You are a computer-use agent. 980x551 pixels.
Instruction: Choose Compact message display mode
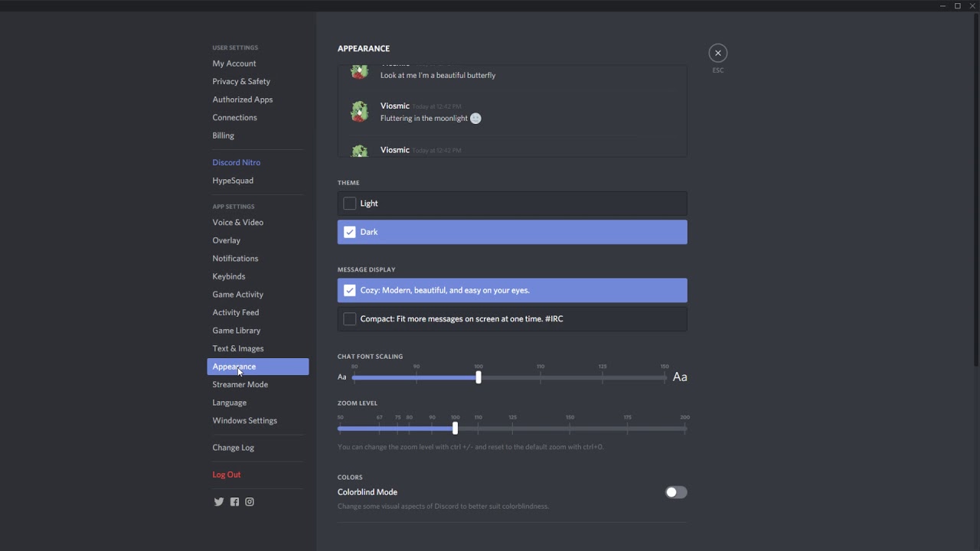point(512,319)
